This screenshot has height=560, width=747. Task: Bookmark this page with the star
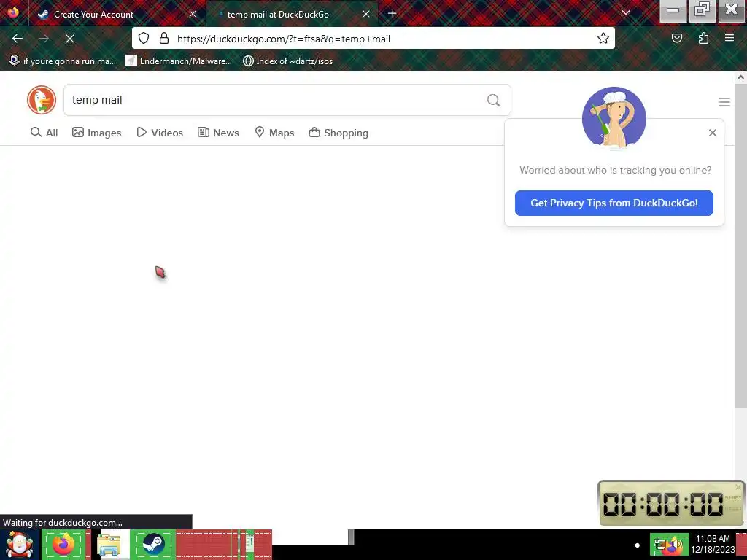(603, 39)
